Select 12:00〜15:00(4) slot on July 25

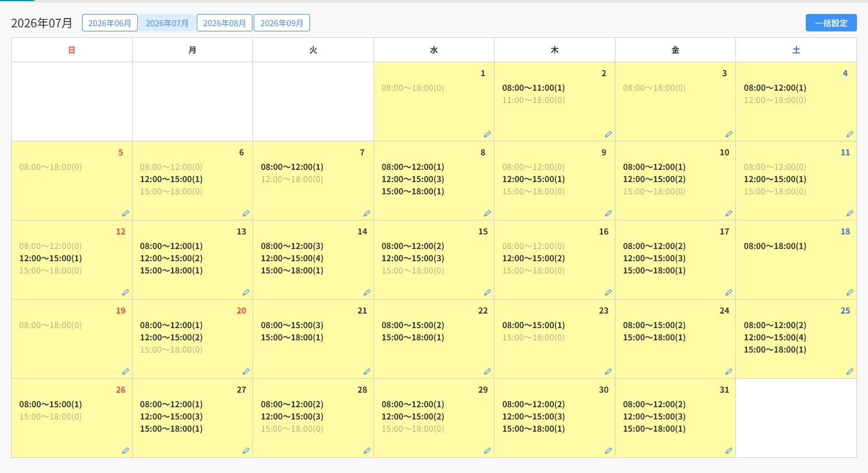pos(775,337)
